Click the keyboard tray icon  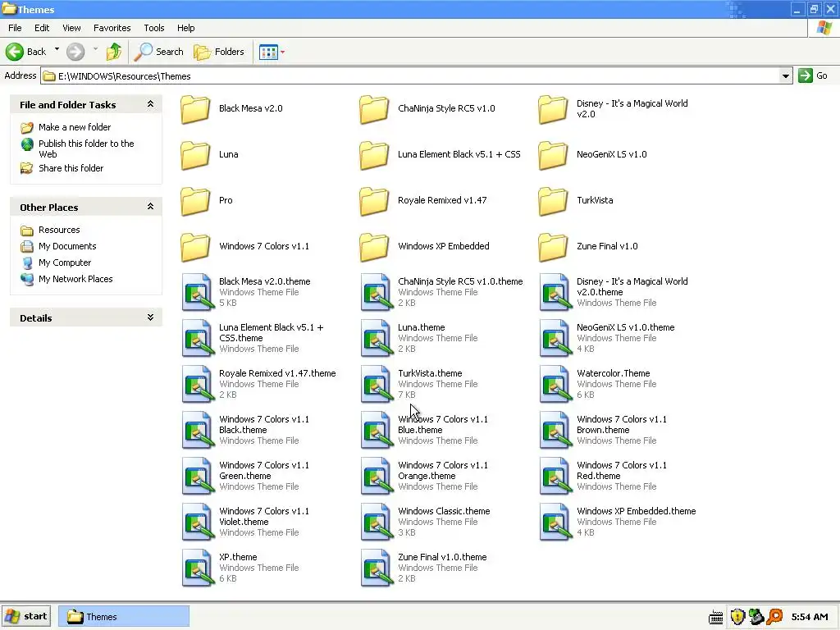point(715,618)
